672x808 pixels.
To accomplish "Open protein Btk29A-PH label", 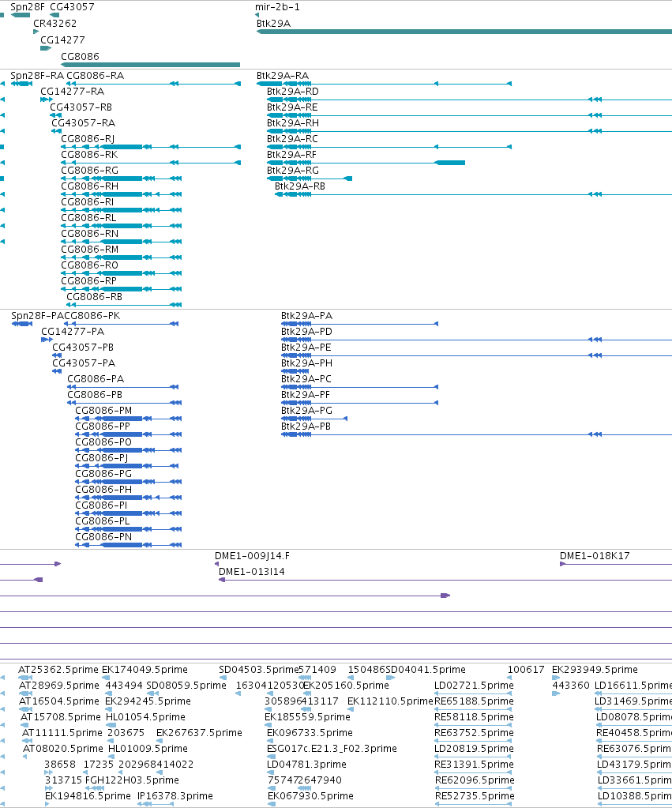I will point(306,363).
